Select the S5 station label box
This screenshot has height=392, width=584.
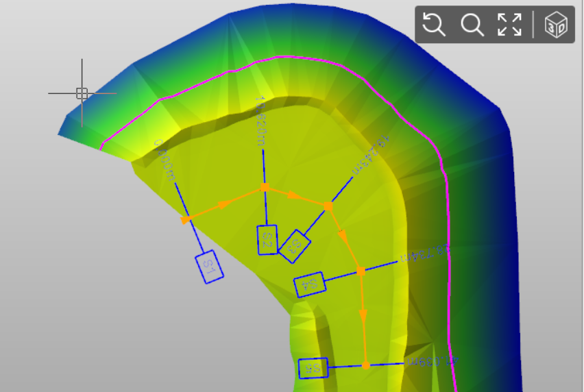tap(313, 368)
